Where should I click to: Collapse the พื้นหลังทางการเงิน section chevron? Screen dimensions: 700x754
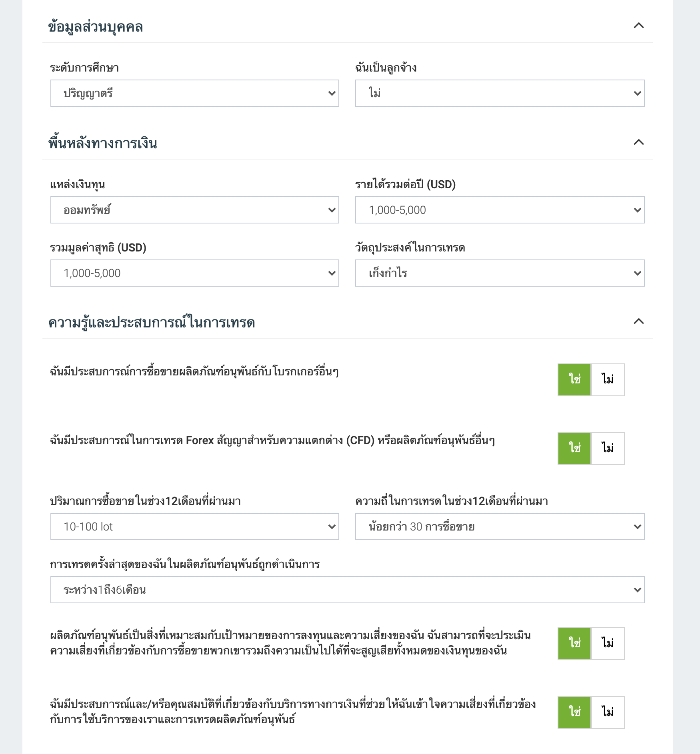click(x=639, y=142)
